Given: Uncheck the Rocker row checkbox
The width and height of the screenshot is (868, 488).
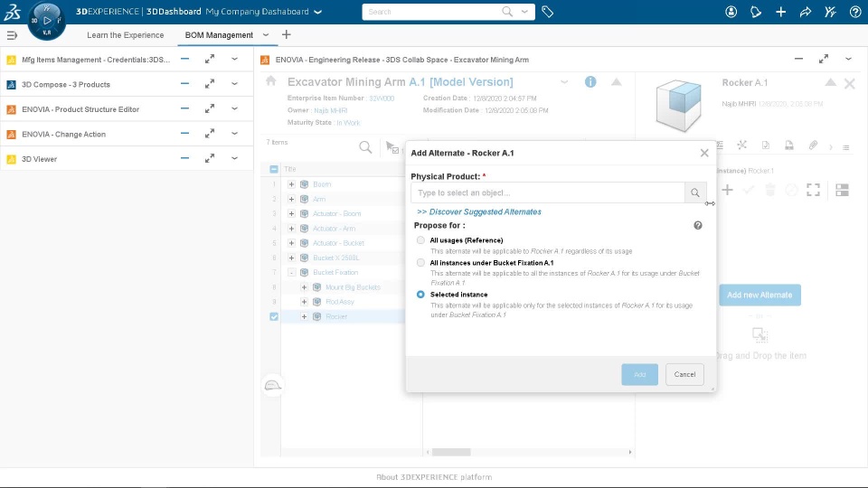Looking at the screenshot, I should (274, 316).
